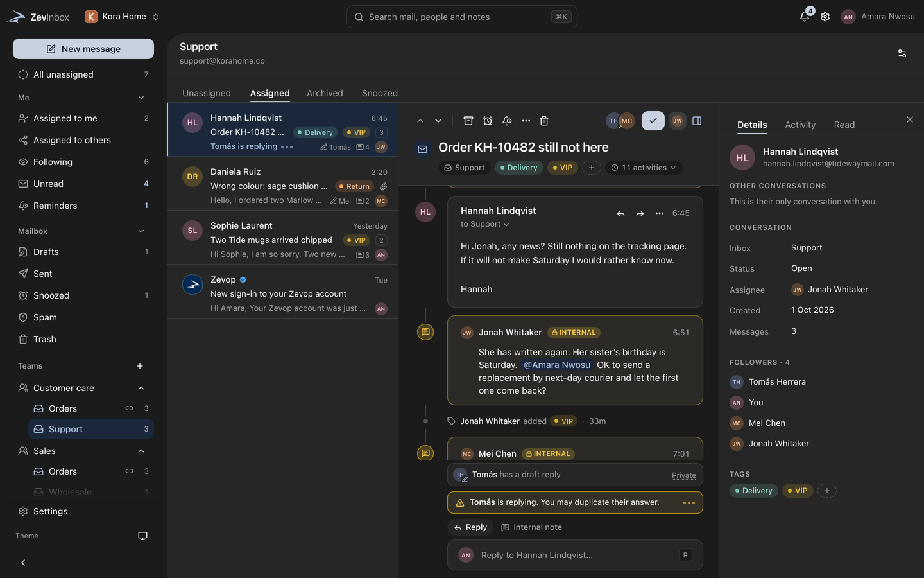Open settings gear in the top bar
Screen dimensions: 924x578
coord(825,17)
